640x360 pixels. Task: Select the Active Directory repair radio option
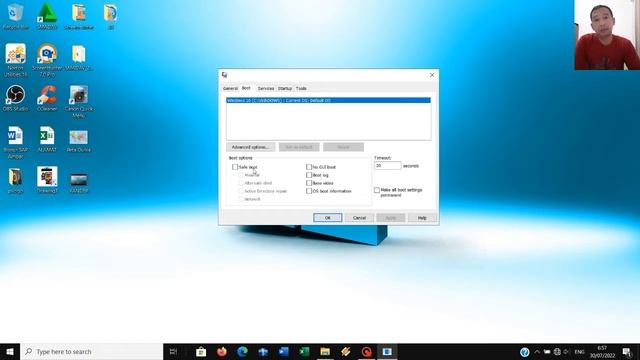pyautogui.click(x=241, y=191)
